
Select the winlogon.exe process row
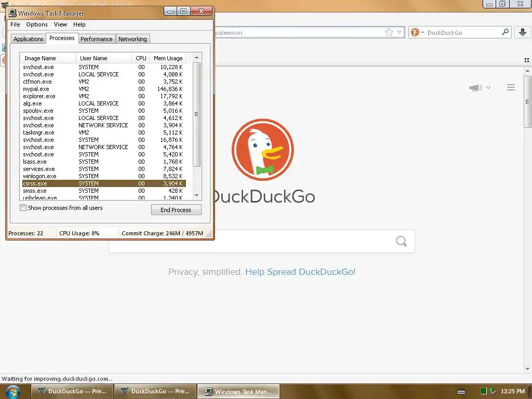point(104,176)
